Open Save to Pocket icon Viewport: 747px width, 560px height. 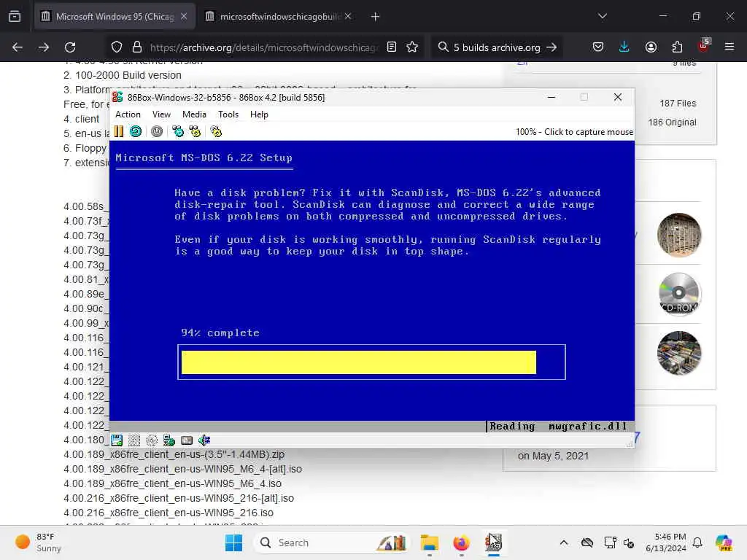point(598,47)
